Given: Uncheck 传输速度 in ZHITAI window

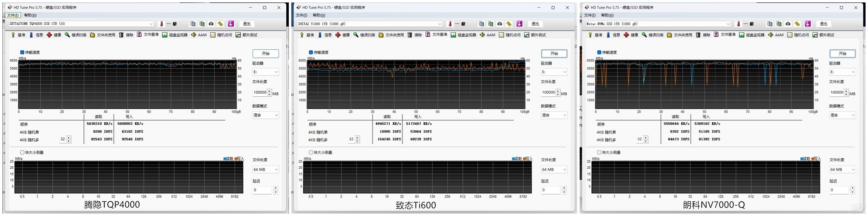Looking at the screenshot, I should pos(311,52).
